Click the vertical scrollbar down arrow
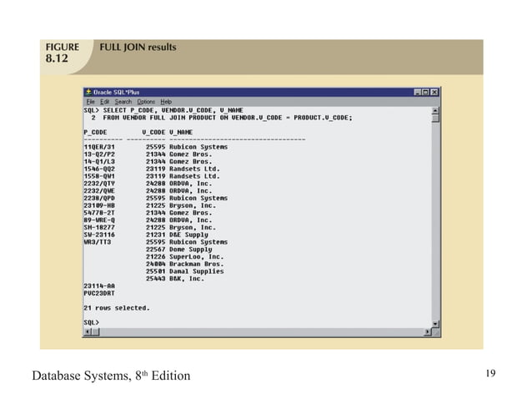This screenshot has height=399, width=532. click(x=434, y=322)
